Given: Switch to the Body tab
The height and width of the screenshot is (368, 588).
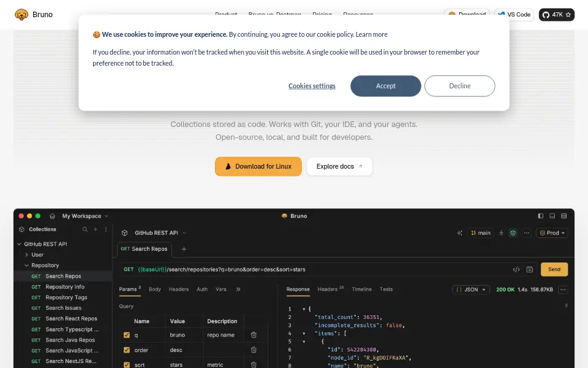Looking at the screenshot, I should click(x=154, y=289).
